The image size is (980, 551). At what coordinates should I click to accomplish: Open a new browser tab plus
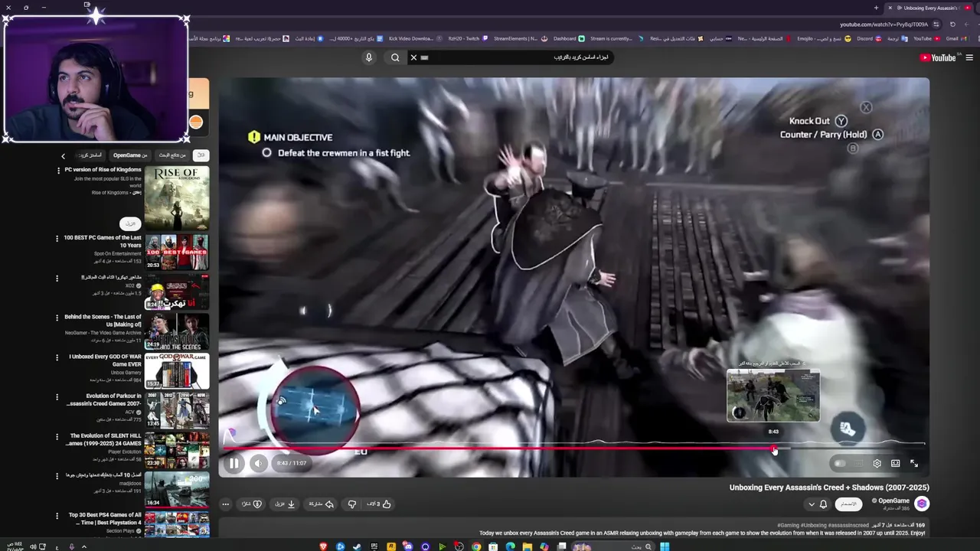pyautogui.click(x=876, y=8)
